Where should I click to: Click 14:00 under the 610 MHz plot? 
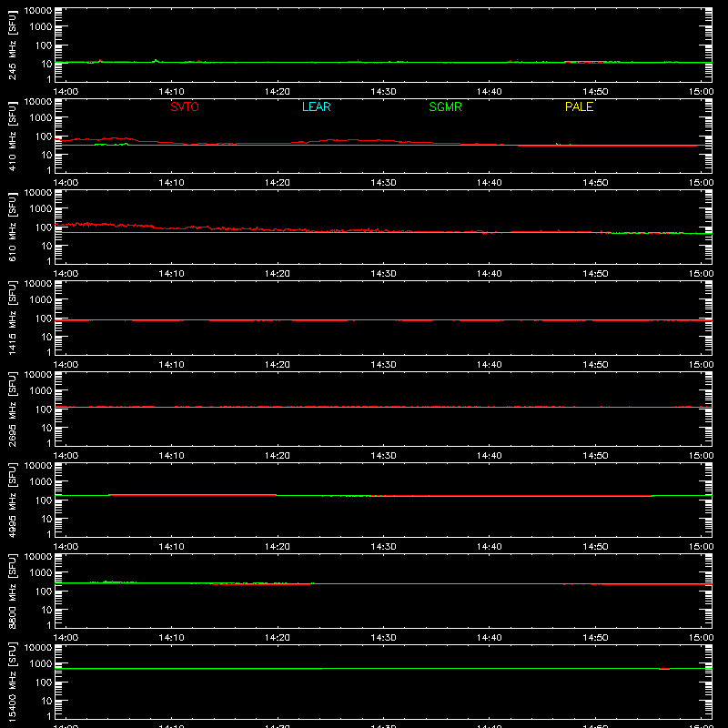(x=66, y=274)
